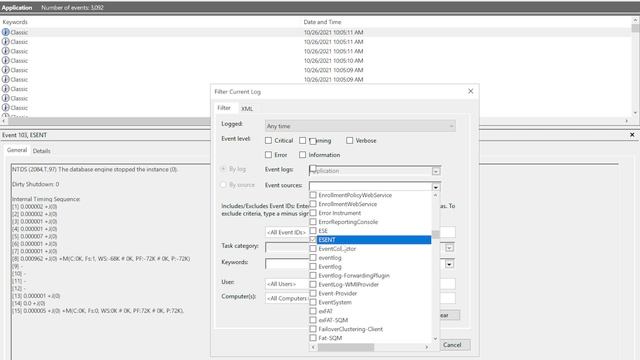The height and width of the screenshot is (360, 640).
Task: Tick the Eventlog-ForwardingPlugin source checkbox
Action: point(313,276)
